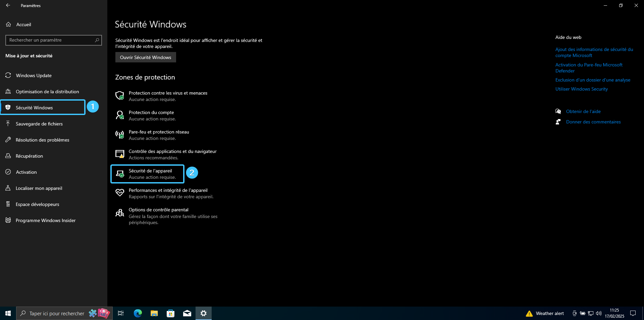Image resolution: width=644 pixels, height=320 pixels.
Task: Click the parental control family icon
Action: tap(120, 213)
